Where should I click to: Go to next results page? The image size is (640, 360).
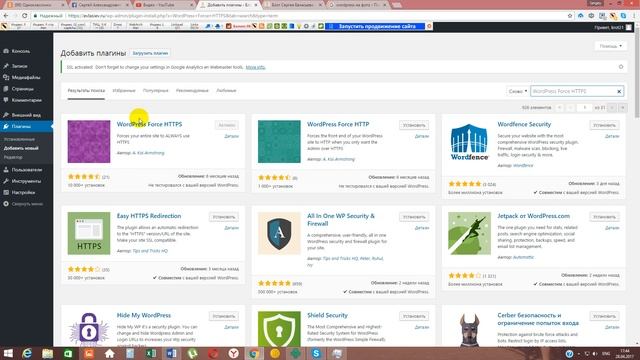coord(612,107)
